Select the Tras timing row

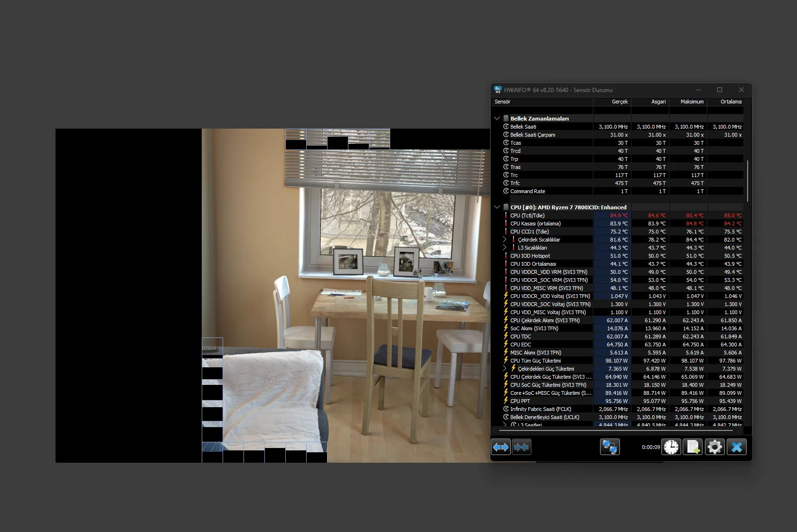click(618, 167)
